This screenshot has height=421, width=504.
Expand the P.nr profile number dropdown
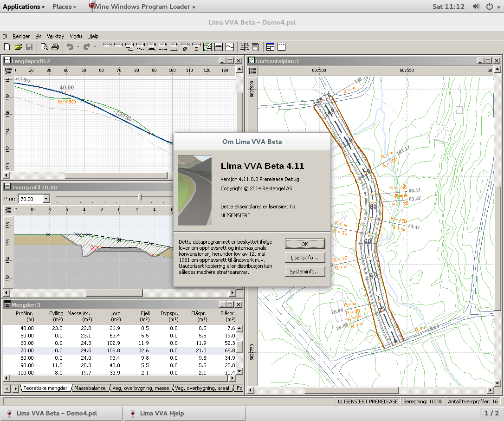[x=46, y=199]
